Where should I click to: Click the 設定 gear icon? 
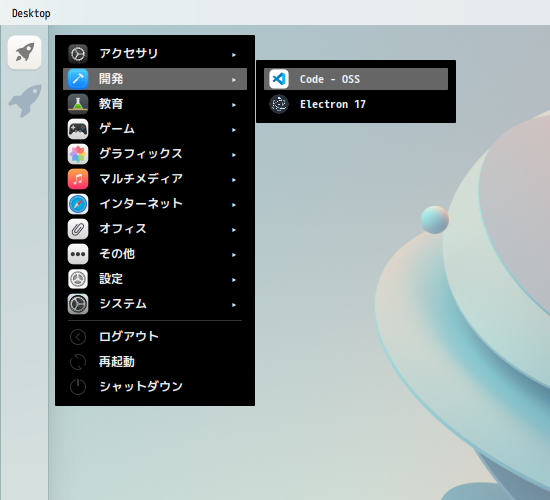coord(78,279)
